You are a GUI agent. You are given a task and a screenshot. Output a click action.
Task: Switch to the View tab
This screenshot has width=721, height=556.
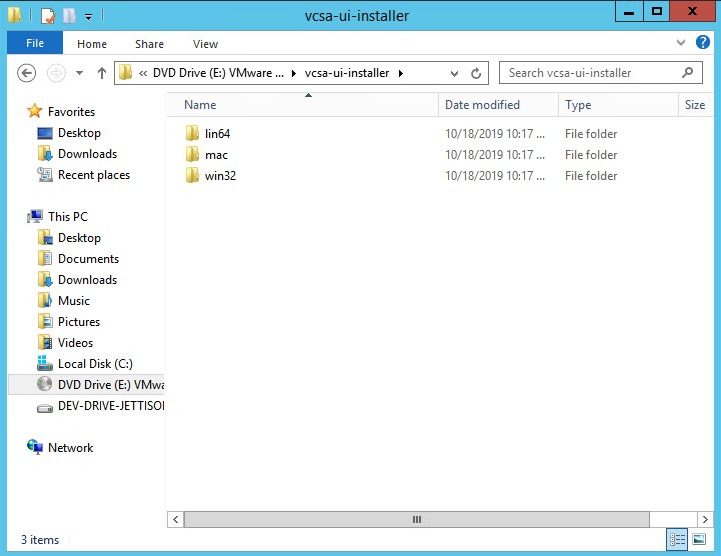point(205,44)
